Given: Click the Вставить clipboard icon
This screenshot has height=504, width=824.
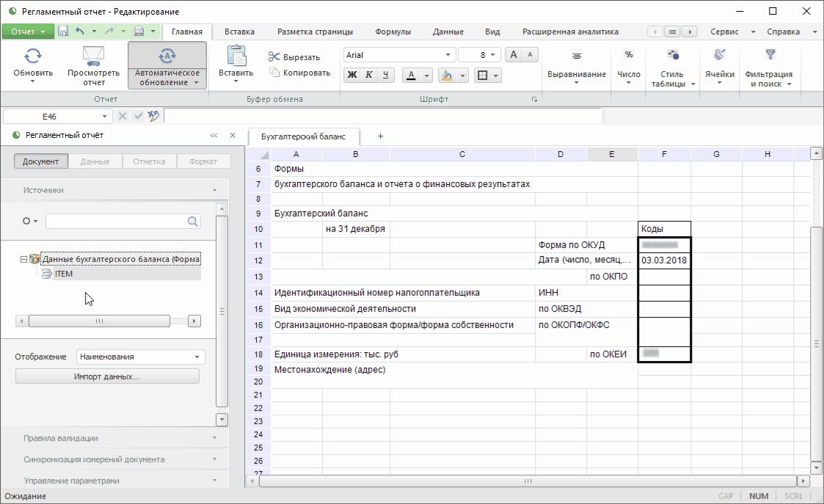Looking at the screenshot, I should tap(236, 56).
